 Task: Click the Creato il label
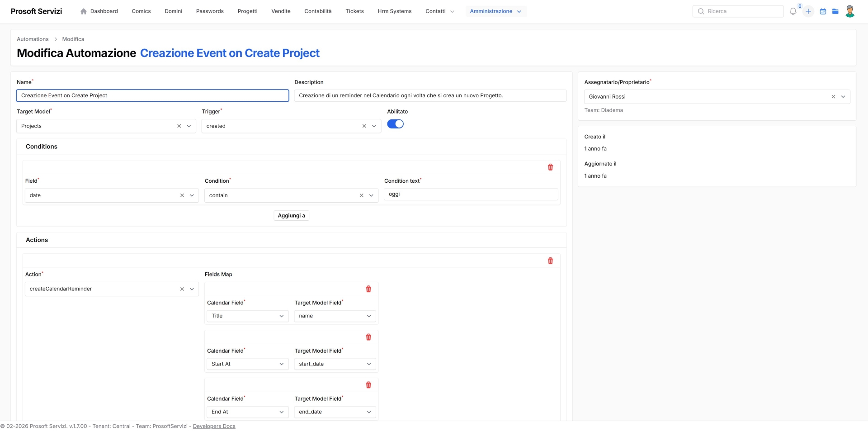594,137
